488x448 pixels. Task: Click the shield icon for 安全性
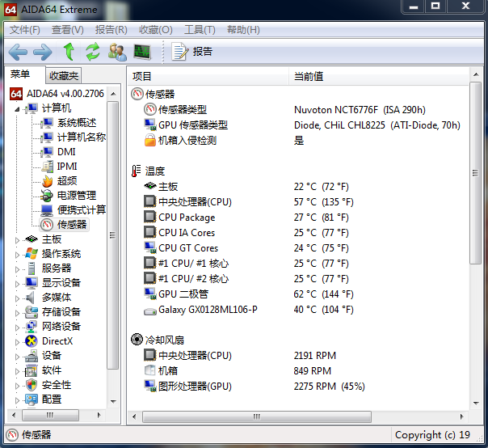[32, 385]
